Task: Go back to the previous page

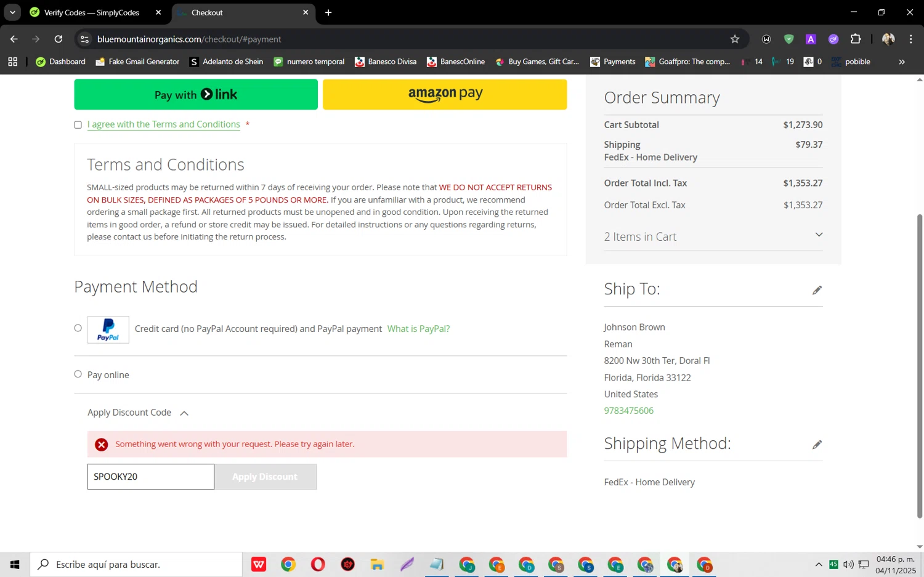Action: [14, 39]
